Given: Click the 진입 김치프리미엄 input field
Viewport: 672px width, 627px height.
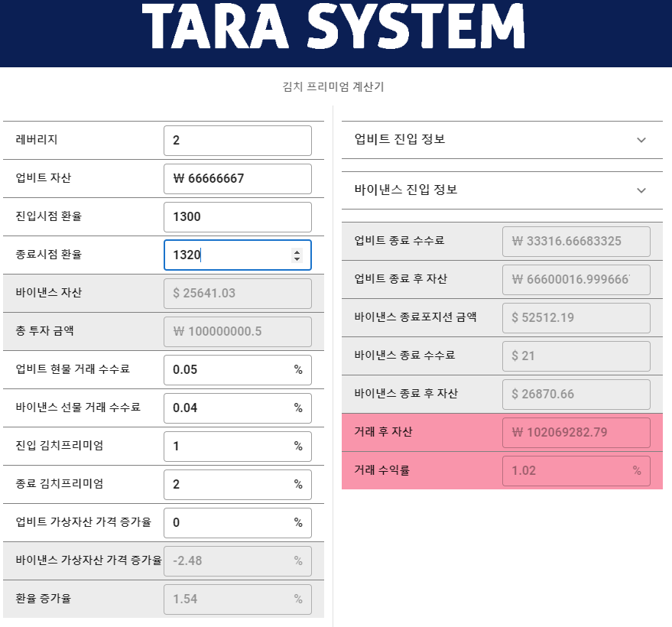Looking at the screenshot, I should pos(238,446).
